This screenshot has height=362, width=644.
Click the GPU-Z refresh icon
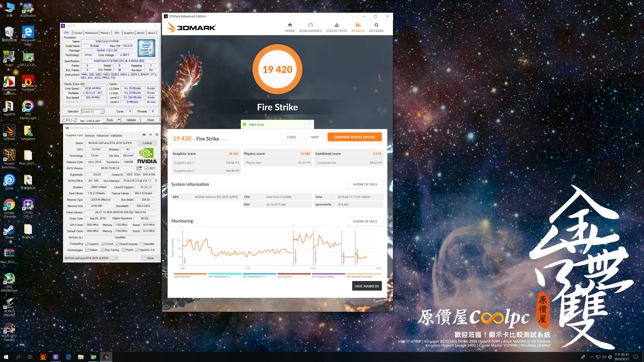point(150,135)
